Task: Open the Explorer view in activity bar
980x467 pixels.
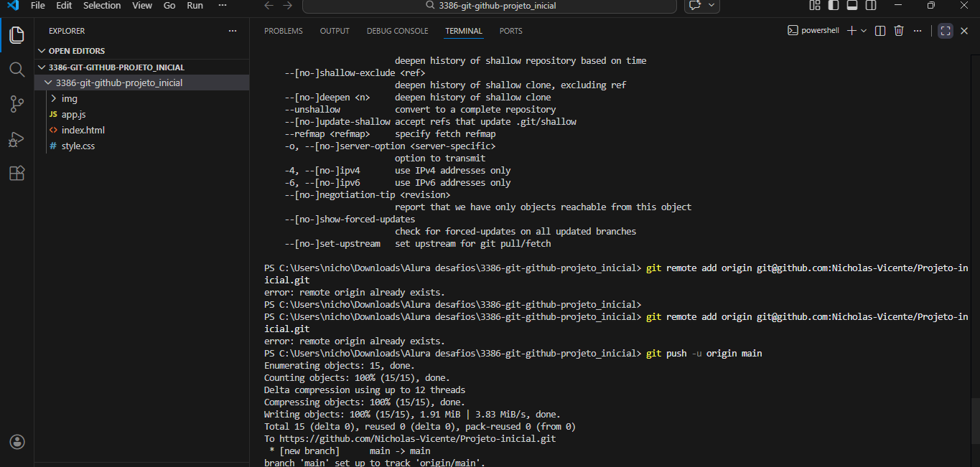Action: [17, 34]
